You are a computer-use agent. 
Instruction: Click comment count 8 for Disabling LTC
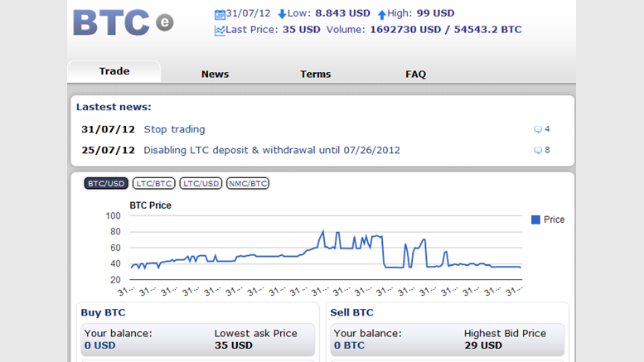[x=547, y=150]
